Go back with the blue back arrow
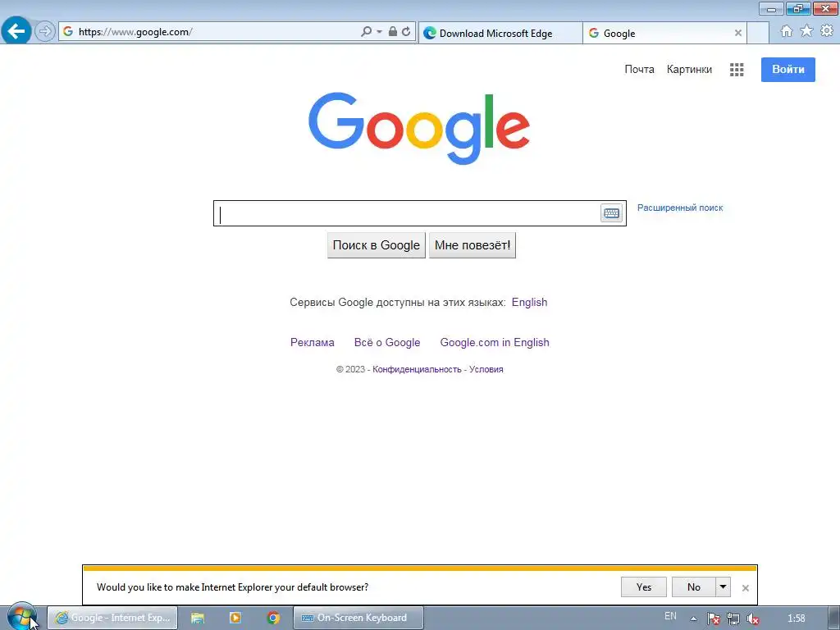The image size is (840, 630). tap(16, 31)
